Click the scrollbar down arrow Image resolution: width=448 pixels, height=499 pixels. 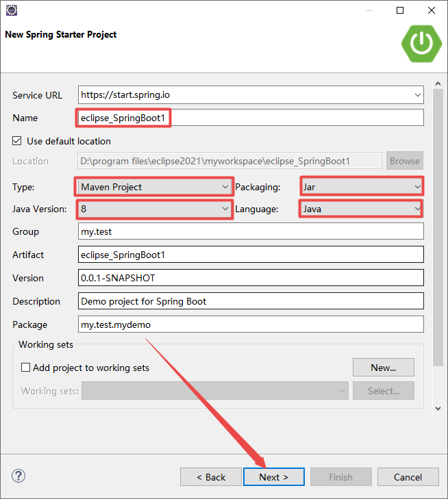click(438, 408)
